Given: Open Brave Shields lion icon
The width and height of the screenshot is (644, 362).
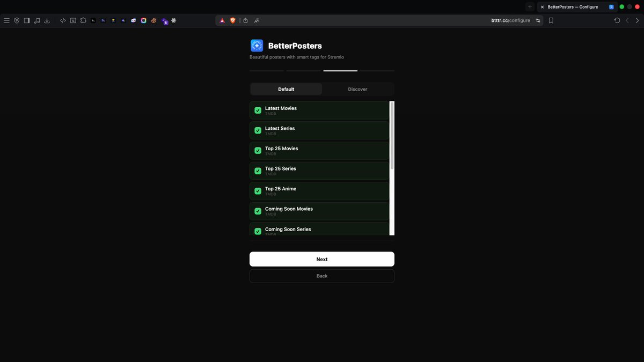Looking at the screenshot, I should [x=233, y=20].
